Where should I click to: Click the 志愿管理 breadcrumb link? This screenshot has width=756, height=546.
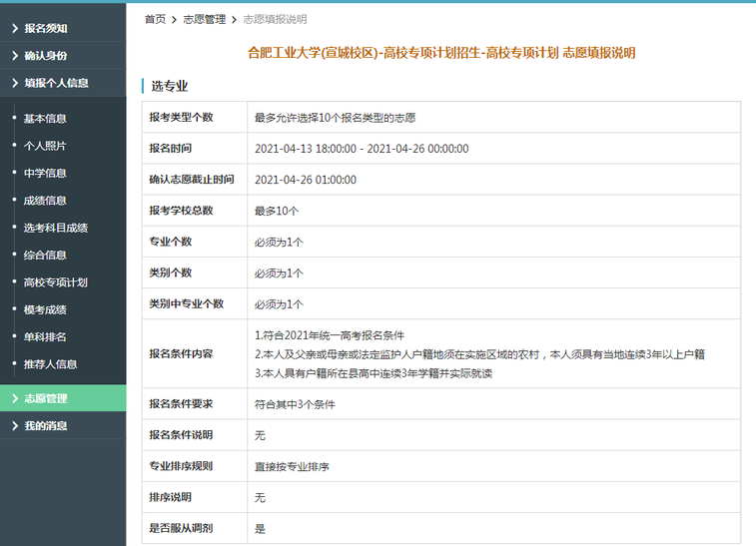click(204, 19)
